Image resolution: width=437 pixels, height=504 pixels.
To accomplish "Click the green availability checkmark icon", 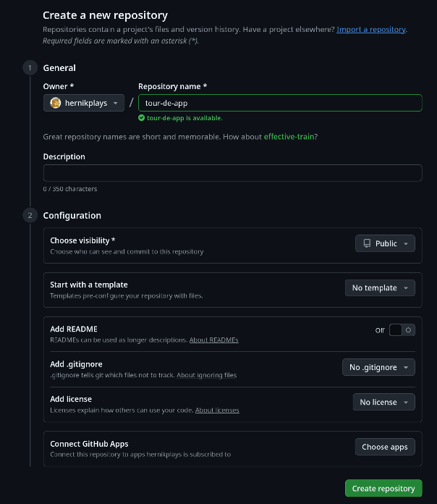I will click(x=141, y=118).
